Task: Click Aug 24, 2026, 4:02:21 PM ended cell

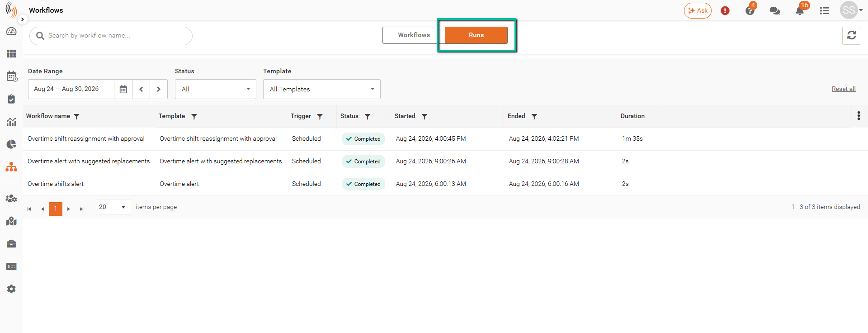Action: [544, 138]
